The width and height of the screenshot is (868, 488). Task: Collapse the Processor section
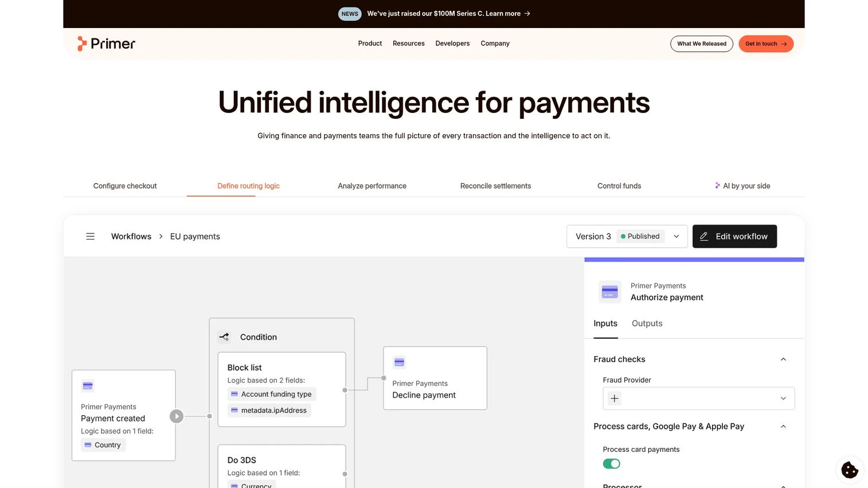pyautogui.click(x=783, y=486)
